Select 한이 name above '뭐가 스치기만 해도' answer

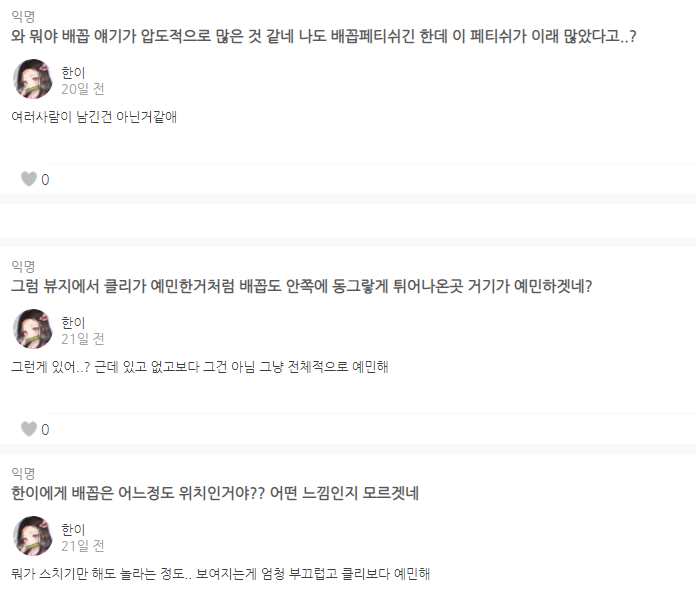74,528
